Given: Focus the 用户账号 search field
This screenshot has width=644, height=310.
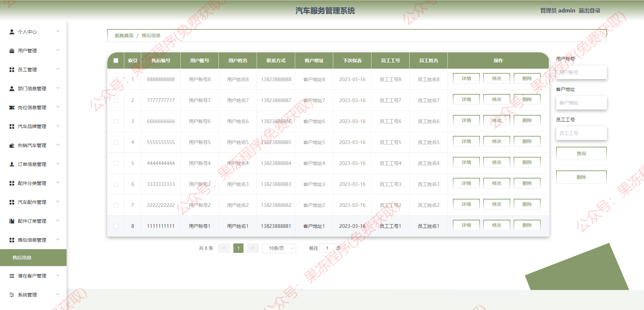Looking at the screenshot, I should 582,72.
